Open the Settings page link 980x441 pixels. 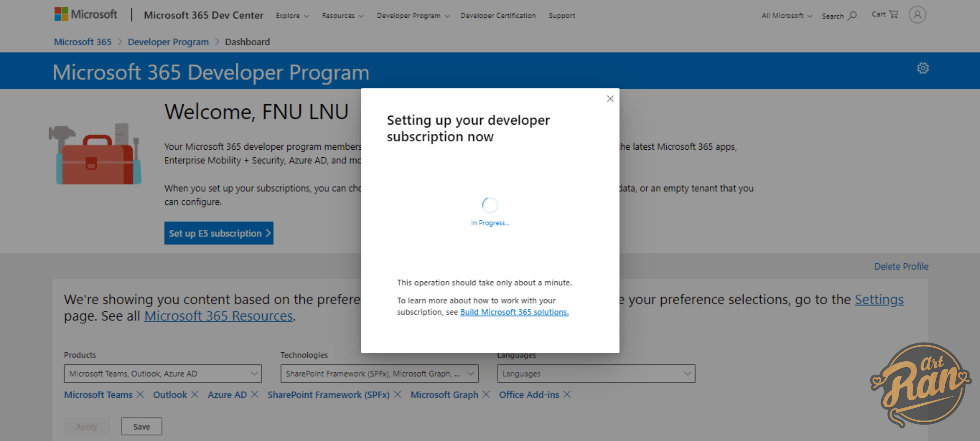click(x=879, y=300)
